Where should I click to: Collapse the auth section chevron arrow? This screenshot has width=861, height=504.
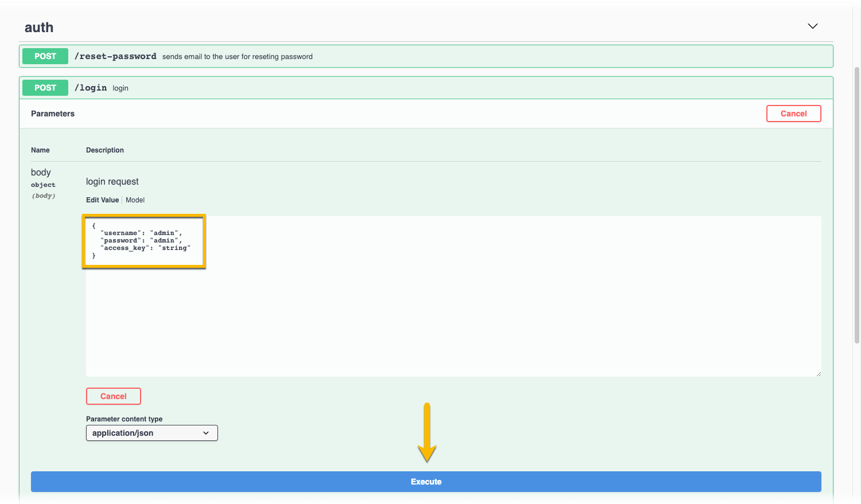coord(812,26)
